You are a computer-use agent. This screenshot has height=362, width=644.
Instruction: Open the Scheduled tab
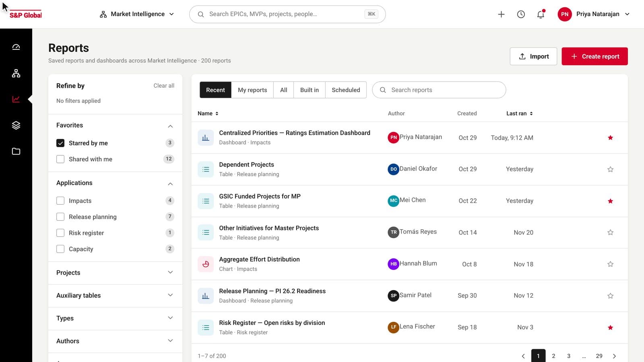346,90
